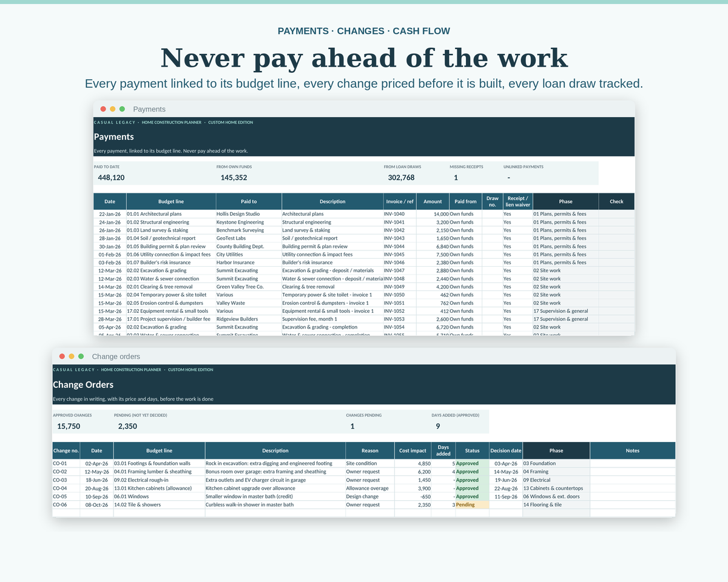Select the Cost impact column header
The width and height of the screenshot is (728, 582).
pos(413,450)
